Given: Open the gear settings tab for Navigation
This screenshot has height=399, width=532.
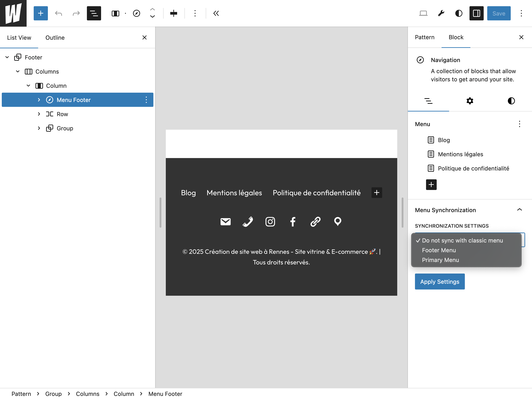Looking at the screenshot, I should [469, 101].
